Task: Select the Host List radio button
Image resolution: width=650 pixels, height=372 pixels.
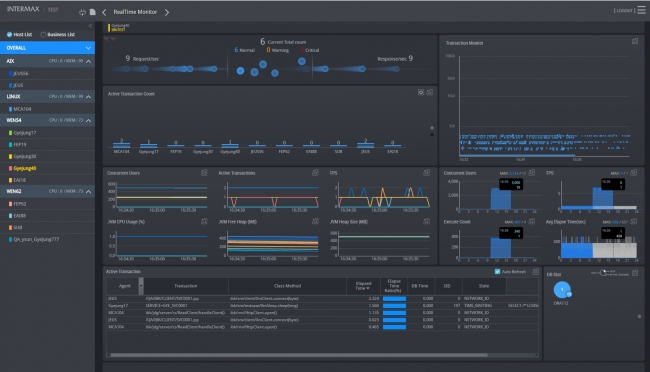Action: 9,34
